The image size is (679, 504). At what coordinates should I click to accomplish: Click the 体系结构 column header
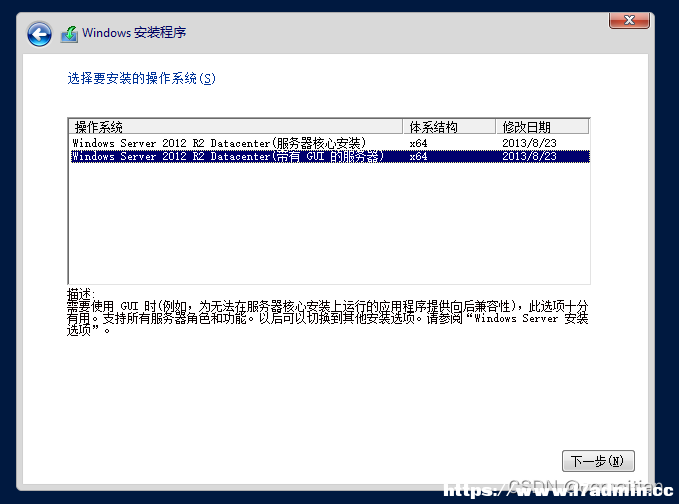pyautogui.click(x=449, y=127)
